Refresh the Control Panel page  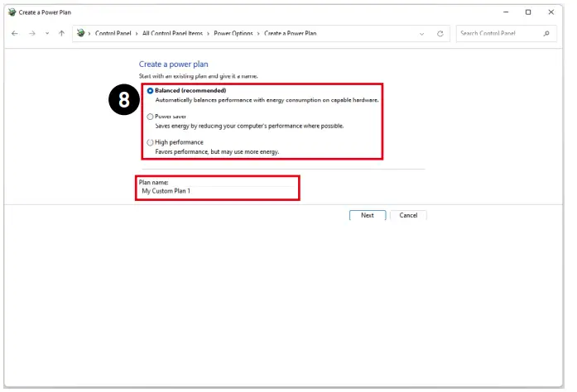[440, 33]
